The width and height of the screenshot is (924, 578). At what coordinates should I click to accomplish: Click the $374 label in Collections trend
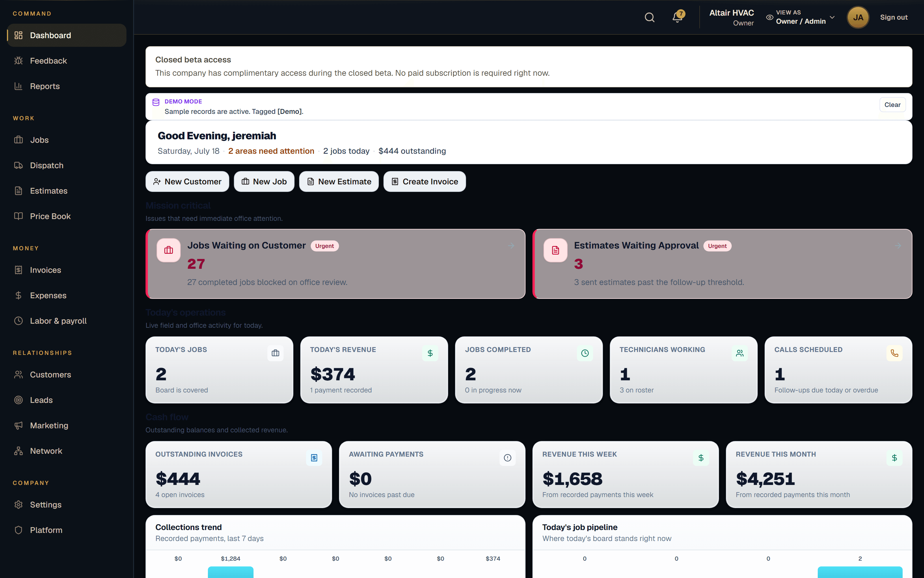pyautogui.click(x=493, y=559)
